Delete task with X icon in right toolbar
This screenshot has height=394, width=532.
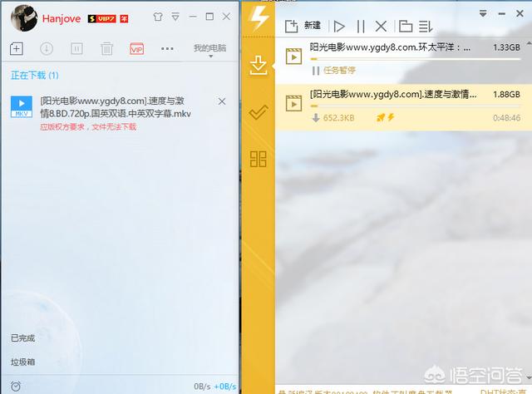tap(381, 26)
